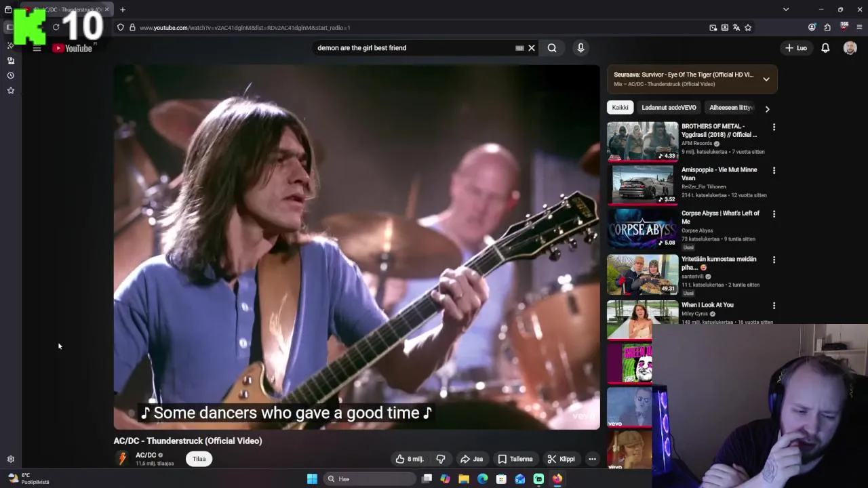868x488 pixels.
Task: Open options for When I Look At You
Action: tap(774, 306)
